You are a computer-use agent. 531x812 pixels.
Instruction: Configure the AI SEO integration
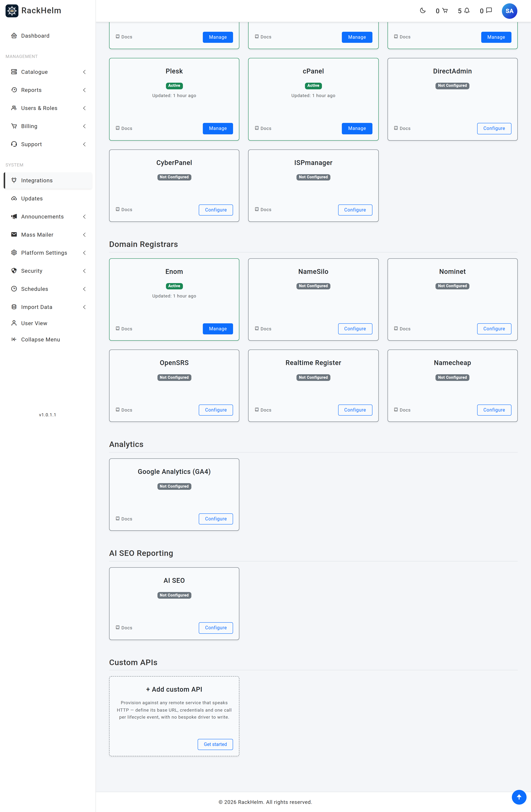(x=216, y=627)
